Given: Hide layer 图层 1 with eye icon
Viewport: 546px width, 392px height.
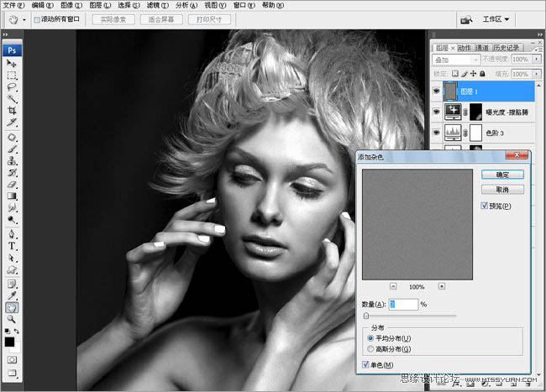Looking at the screenshot, I should coord(436,90).
